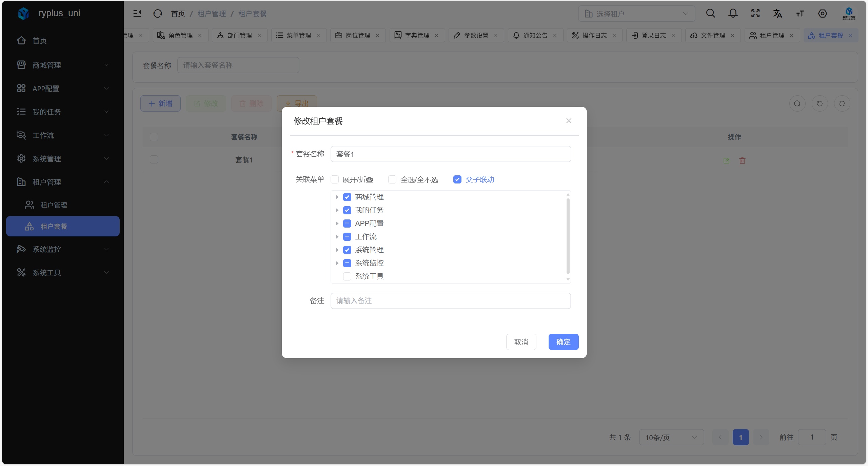Viewport: 868px width, 466px height.
Task: Click the 取消 button
Action: tap(521, 342)
